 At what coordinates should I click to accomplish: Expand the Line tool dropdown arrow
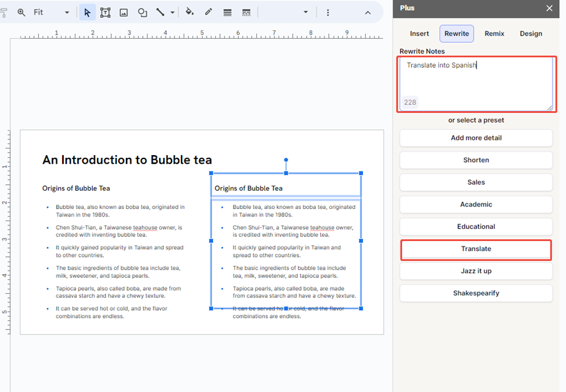click(170, 12)
